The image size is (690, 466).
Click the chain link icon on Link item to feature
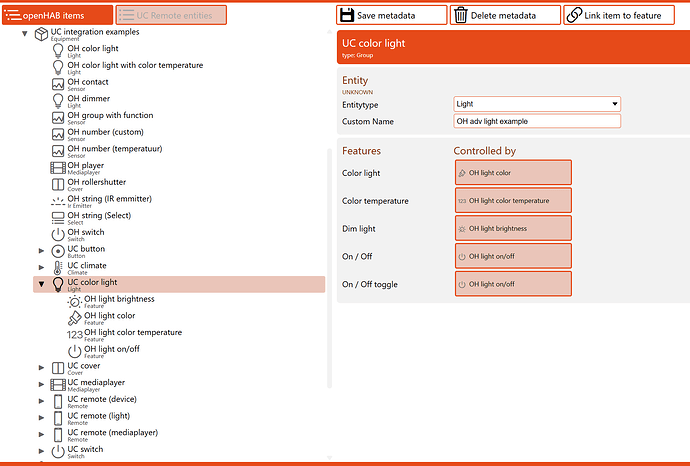coord(574,15)
